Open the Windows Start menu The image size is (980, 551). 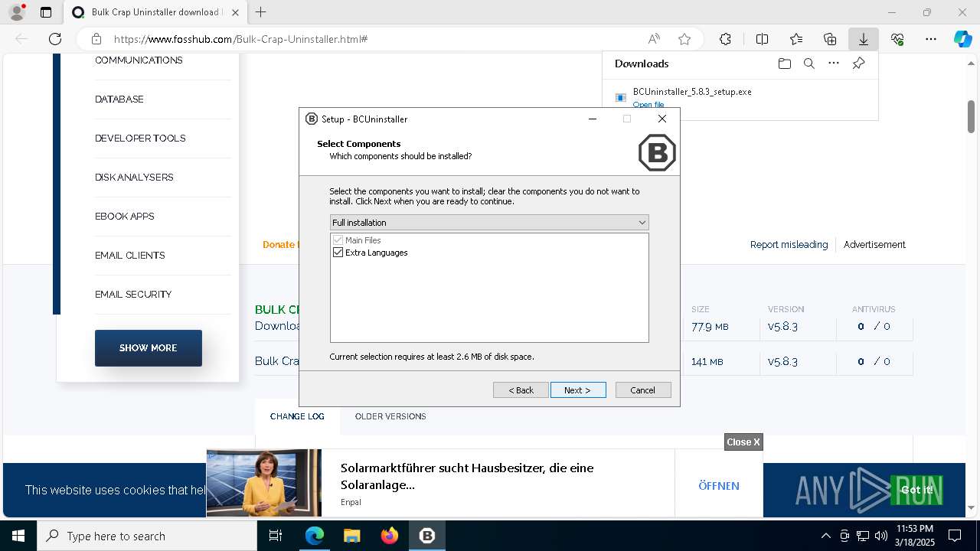click(18, 536)
